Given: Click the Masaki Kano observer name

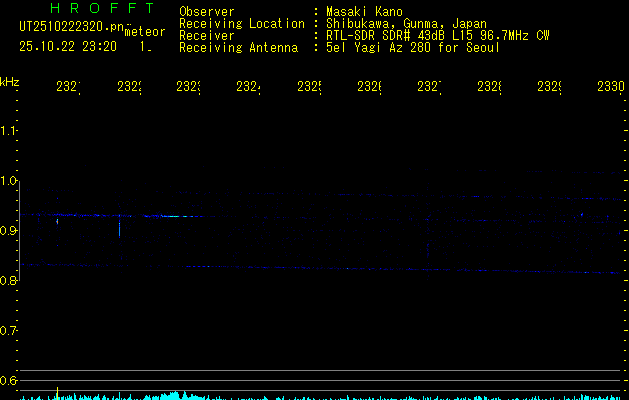Looking at the screenshot, I should point(364,11).
